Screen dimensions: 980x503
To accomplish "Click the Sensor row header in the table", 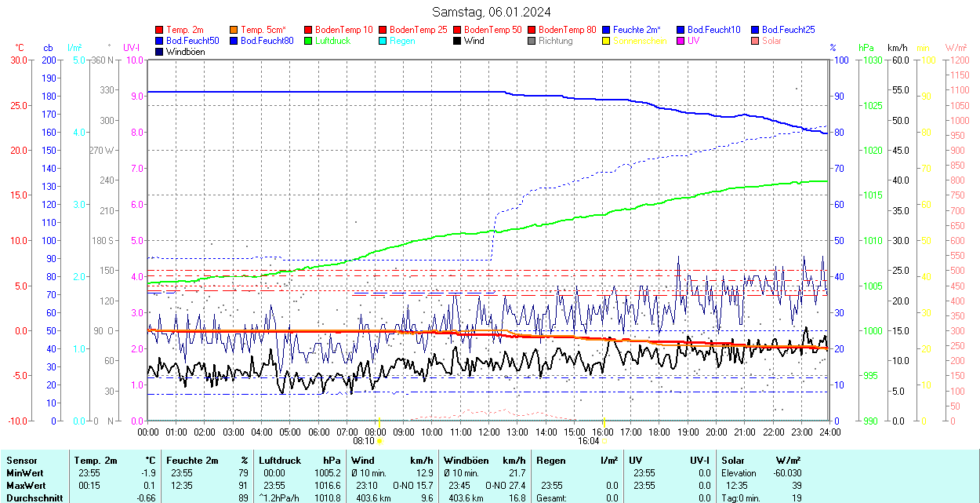I will 21,461.
